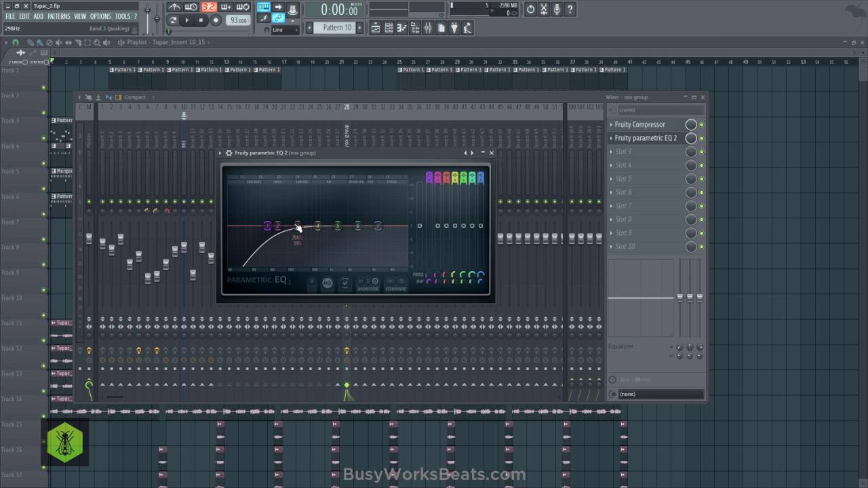Toggle loop recording icon

(x=242, y=7)
